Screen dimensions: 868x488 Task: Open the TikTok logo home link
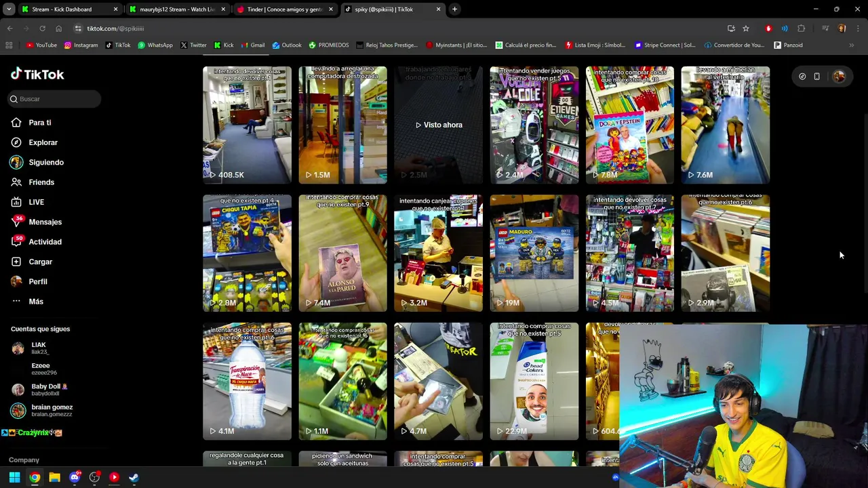click(37, 74)
